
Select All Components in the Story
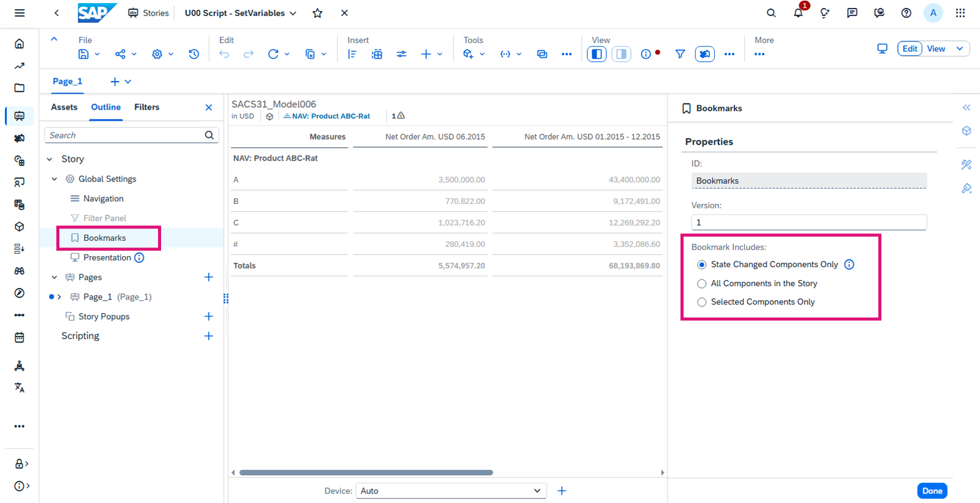(702, 284)
